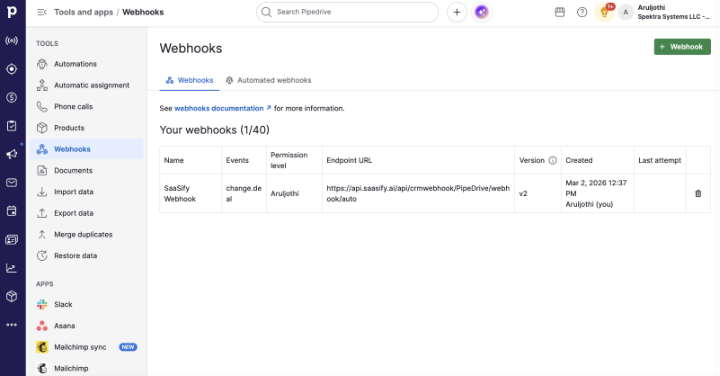Click the Aruljothi permission level cell
The width and height of the screenshot is (720, 376).
point(294,194)
